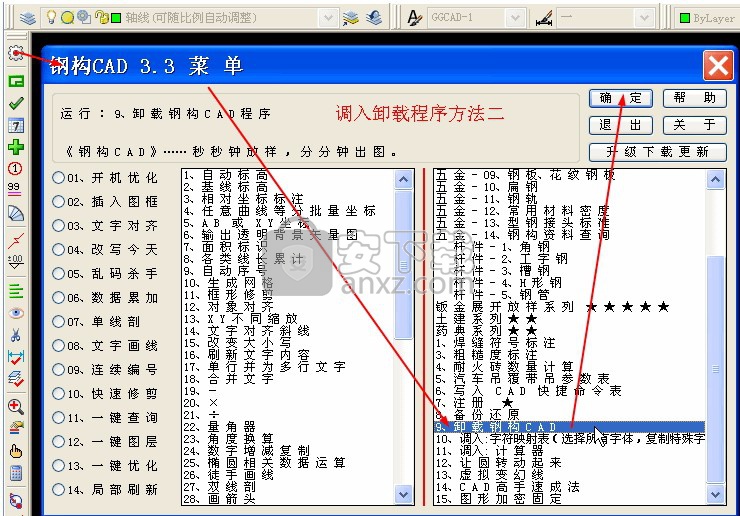Toggle the layer freeze sun icon

(x=67, y=18)
